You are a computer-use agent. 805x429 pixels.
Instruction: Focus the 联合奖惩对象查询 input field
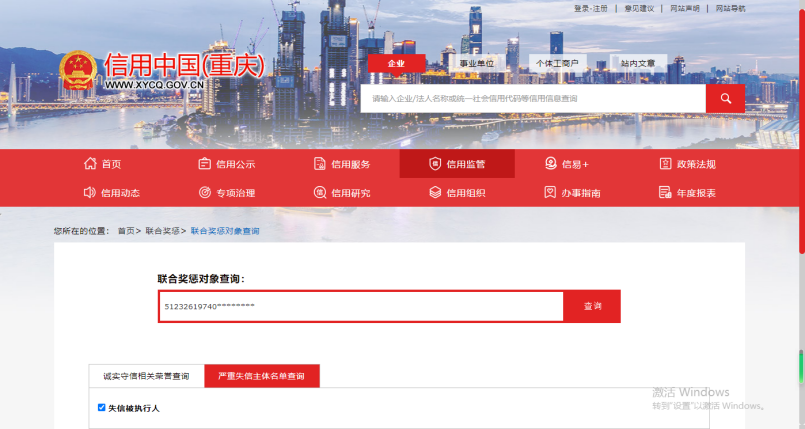pyautogui.click(x=360, y=307)
